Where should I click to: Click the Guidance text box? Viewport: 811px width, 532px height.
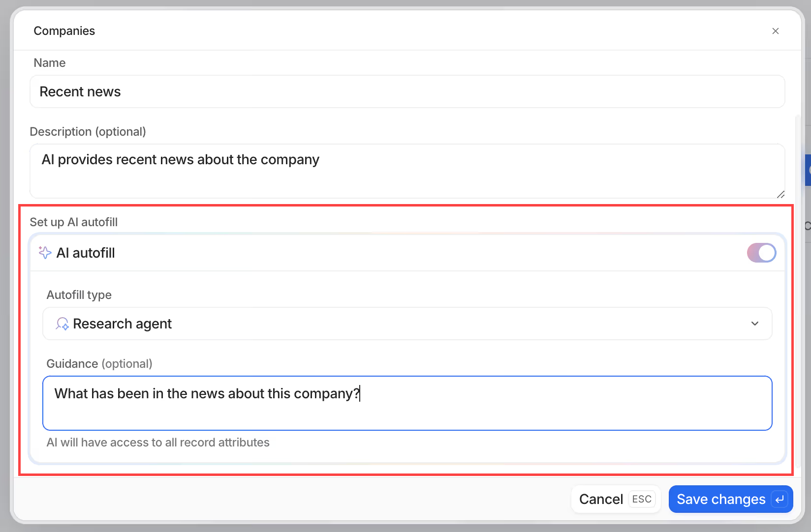pyautogui.click(x=407, y=403)
